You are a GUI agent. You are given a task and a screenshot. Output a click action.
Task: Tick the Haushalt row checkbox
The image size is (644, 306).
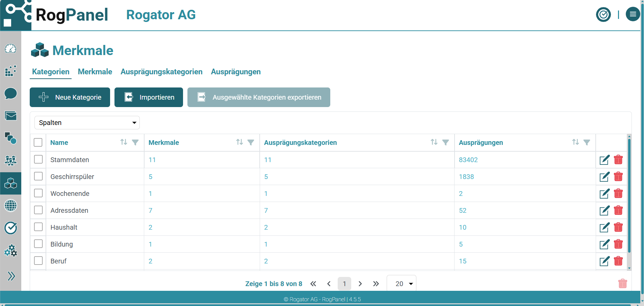(38, 227)
